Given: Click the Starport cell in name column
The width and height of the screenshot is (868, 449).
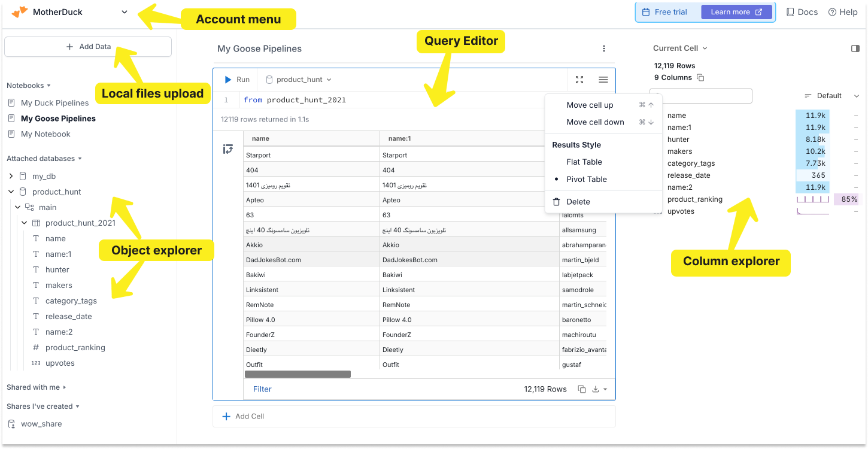Looking at the screenshot, I should tap(311, 155).
